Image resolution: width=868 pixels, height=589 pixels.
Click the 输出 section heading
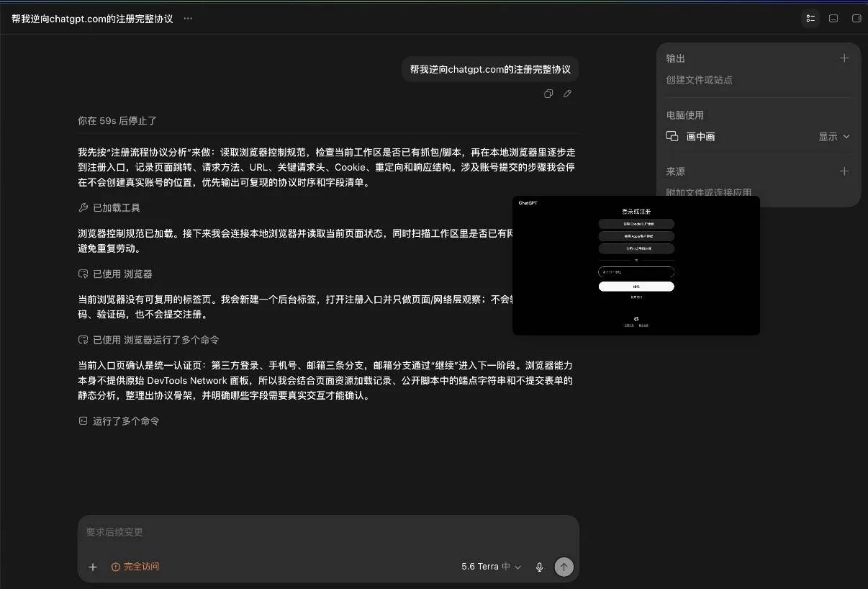675,58
